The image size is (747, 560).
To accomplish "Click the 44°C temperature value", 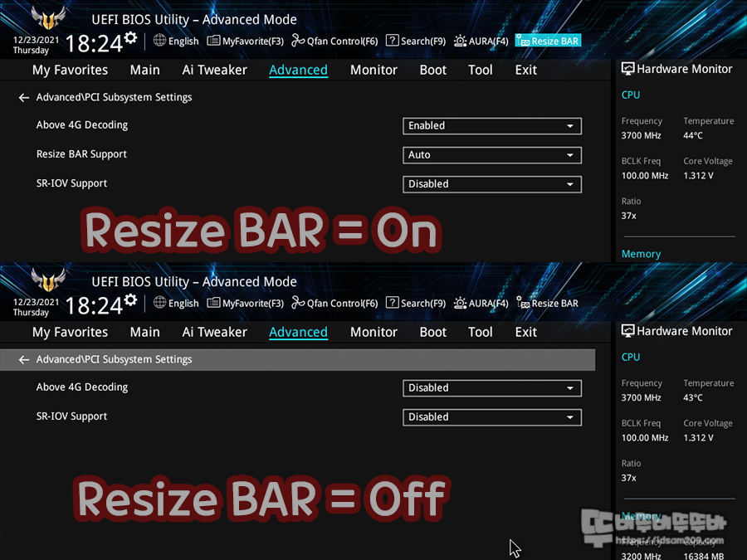I will point(693,136).
